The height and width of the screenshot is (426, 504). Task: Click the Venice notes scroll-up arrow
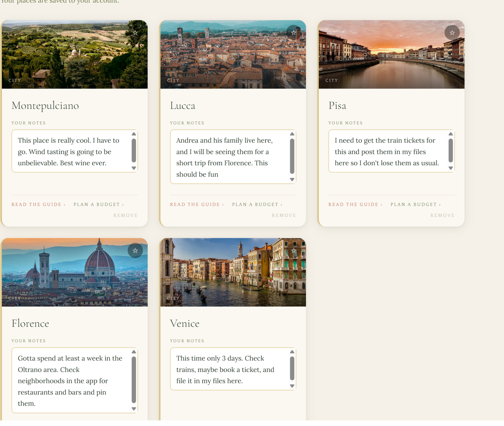[x=292, y=352]
